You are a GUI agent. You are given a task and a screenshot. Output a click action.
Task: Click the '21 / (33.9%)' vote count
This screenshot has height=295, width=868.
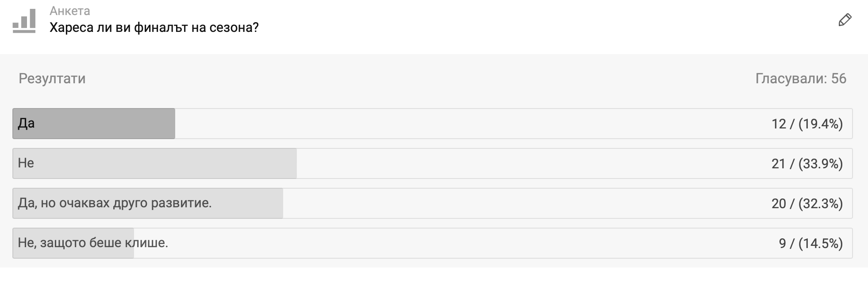tap(807, 163)
